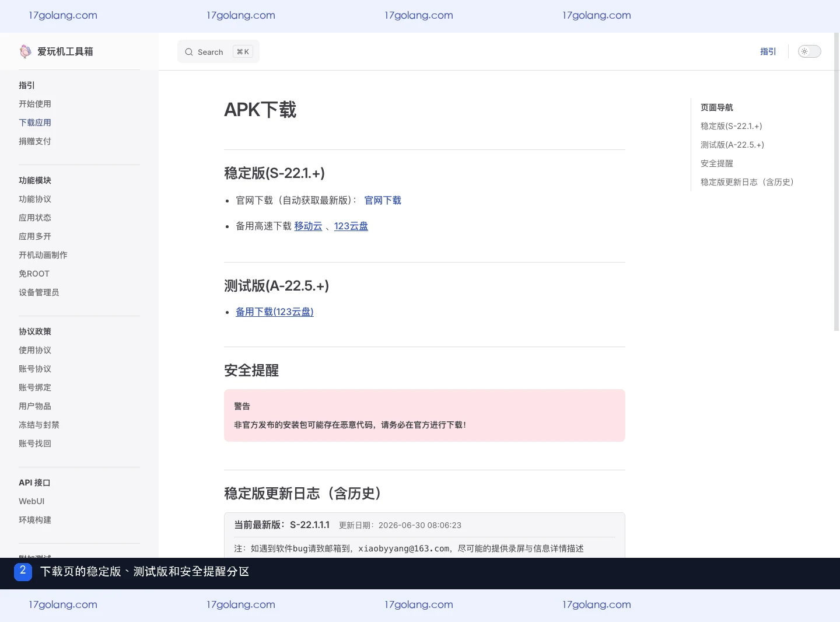Viewport: 840px width, 622px height.
Task: Open 开机动画制作 sidebar entry
Action: pos(43,255)
